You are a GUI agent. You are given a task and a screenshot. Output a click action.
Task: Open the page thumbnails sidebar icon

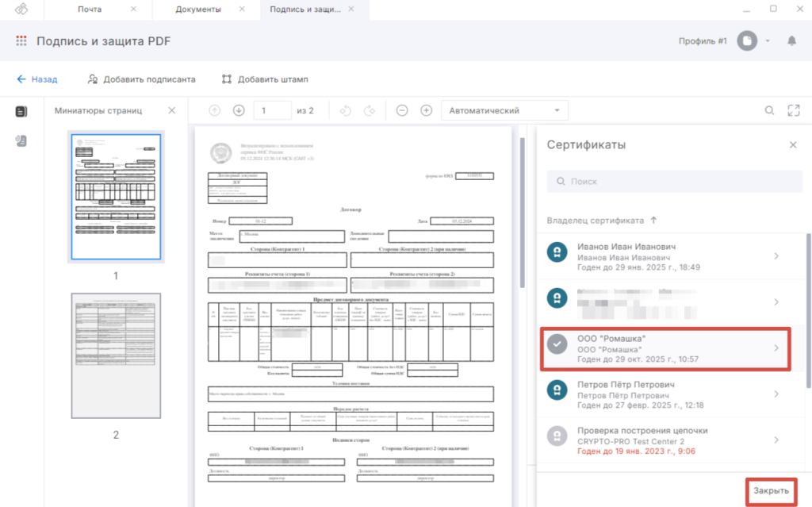pyautogui.click(x=21, y=111)
